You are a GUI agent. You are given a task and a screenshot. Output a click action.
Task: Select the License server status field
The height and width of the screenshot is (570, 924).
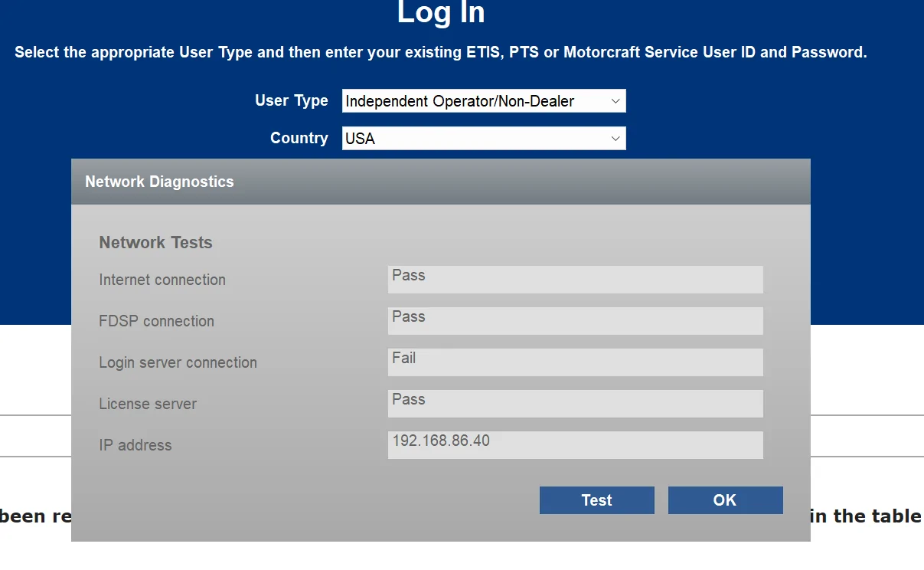[574, 403]
